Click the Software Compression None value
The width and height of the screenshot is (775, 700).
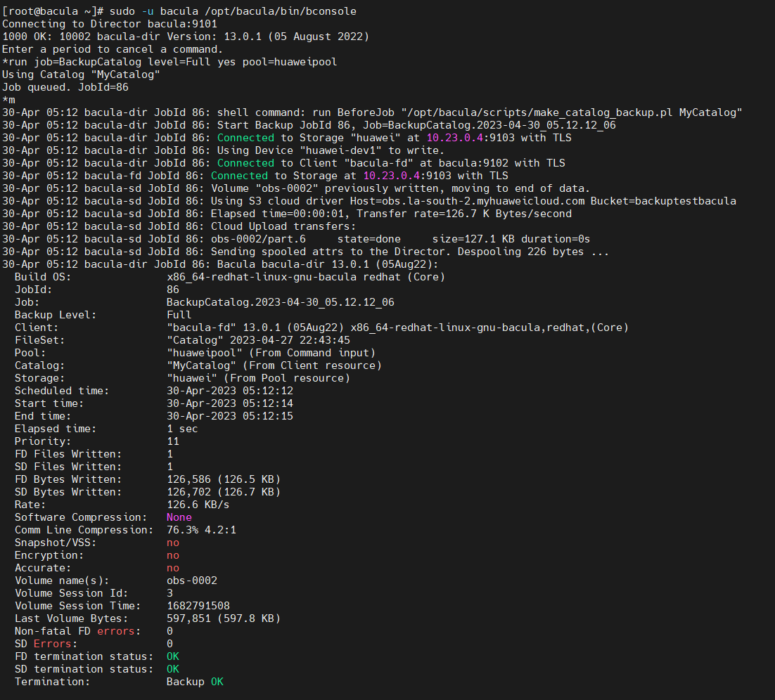click(x=179, y=517)
